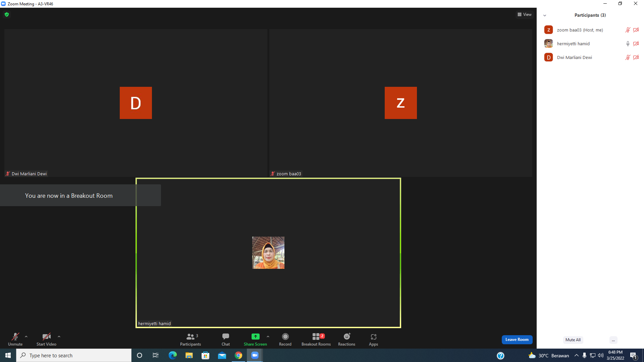This screenshot has width=644, height=362.
Task: Click hermiyetti hamid avatar in participant list
Action: (548, 44)
